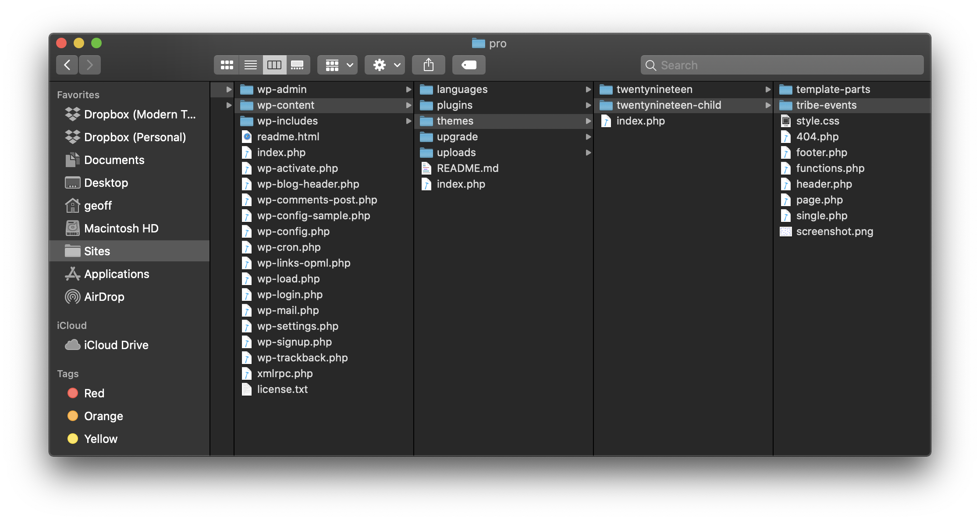This screenshot has height=521, width=980.
Task: Select wp-config.php file
Action: (324, 232)
